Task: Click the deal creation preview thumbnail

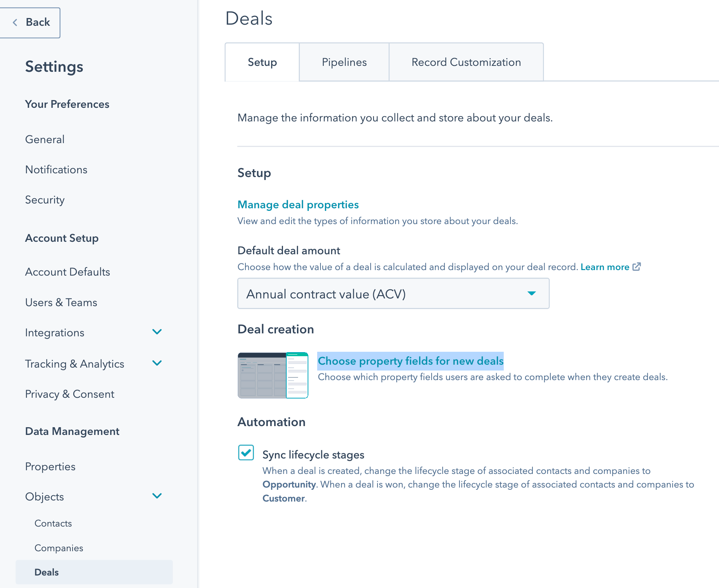Action: (273, 375)
